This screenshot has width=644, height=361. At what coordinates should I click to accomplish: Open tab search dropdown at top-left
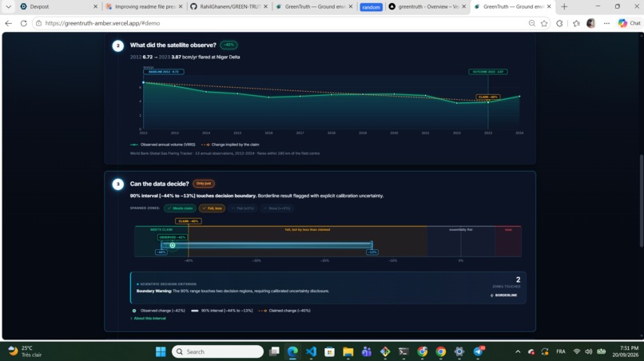pos(8,6)
